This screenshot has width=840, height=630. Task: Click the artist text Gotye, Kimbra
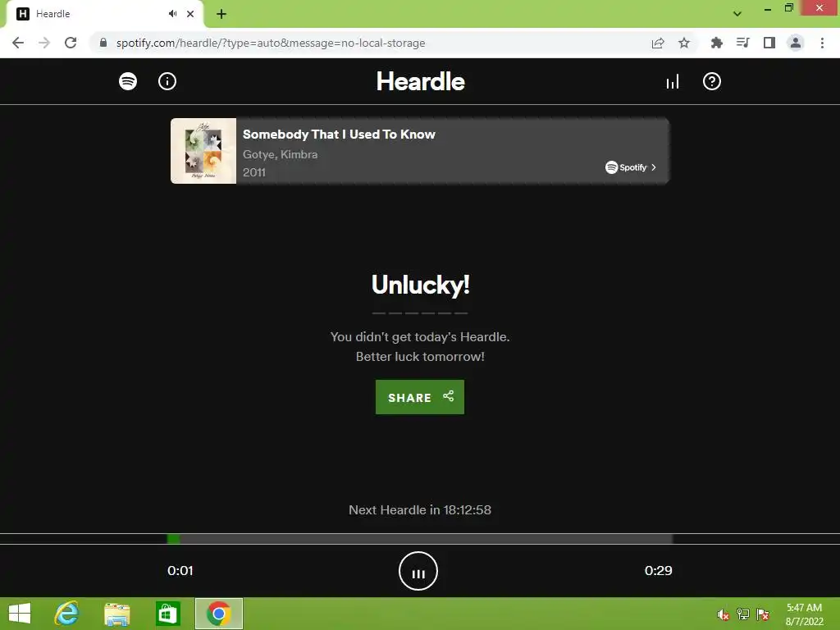point(281,154)
